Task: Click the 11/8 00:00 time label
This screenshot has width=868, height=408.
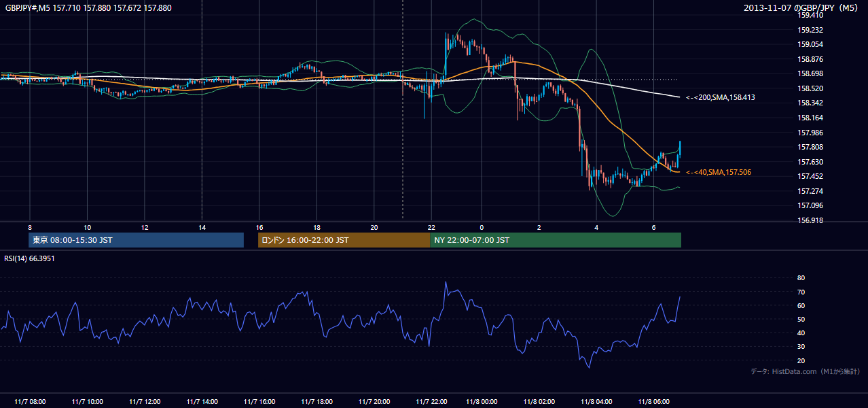Action: click(482, 402)
